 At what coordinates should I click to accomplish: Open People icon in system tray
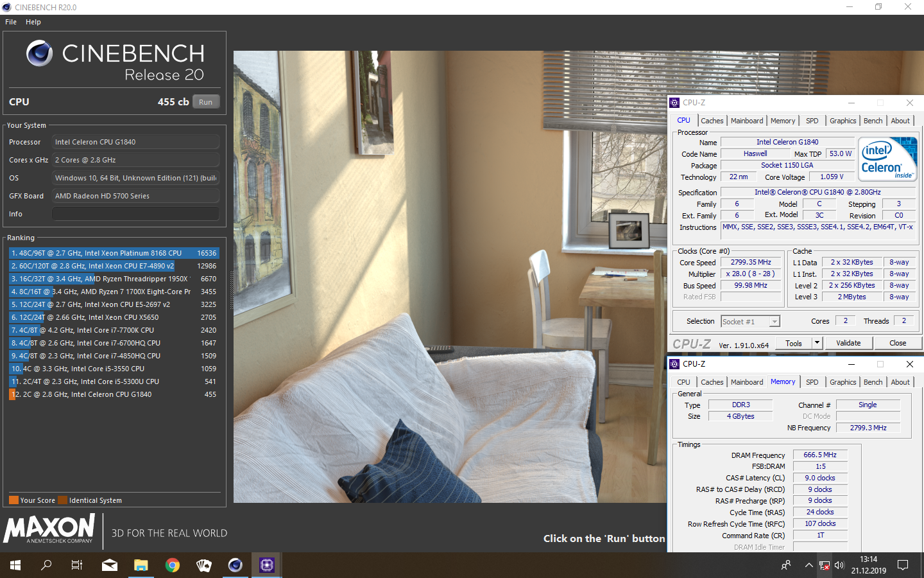click(786, 565)
